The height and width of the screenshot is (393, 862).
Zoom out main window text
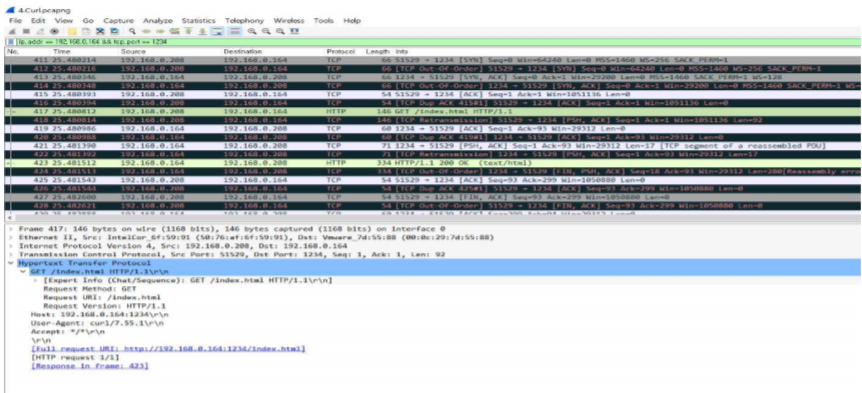pyautogui.click(x=266, y=31)
